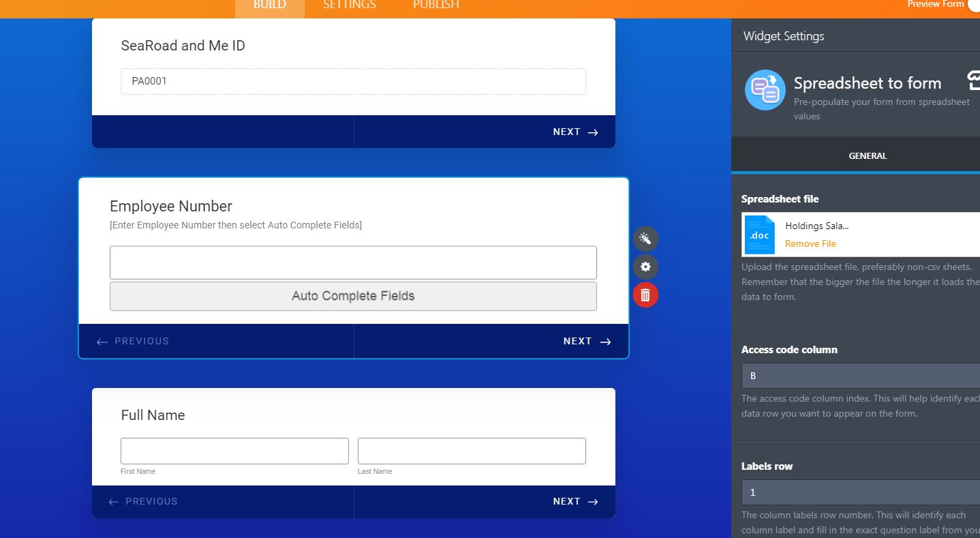The image size is (980, 538).
Task: Click the First Name input box
Action: (234, 451)
